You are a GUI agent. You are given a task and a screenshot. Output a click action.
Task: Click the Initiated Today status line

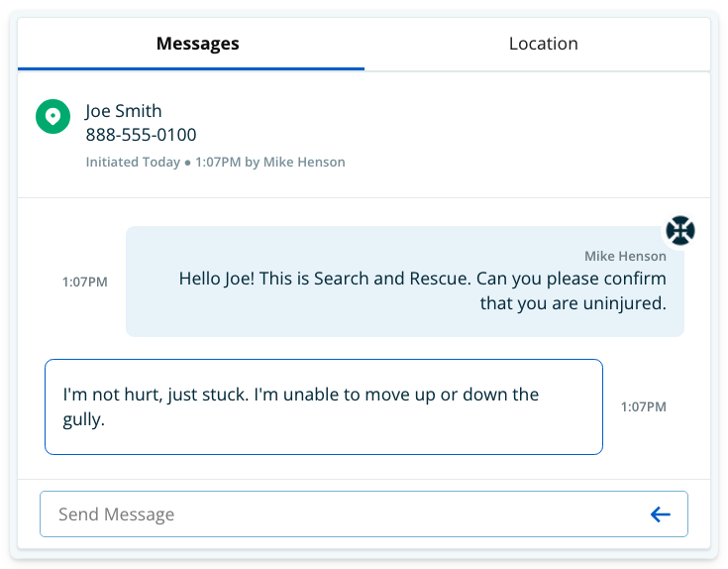click(x=216, y=163)
